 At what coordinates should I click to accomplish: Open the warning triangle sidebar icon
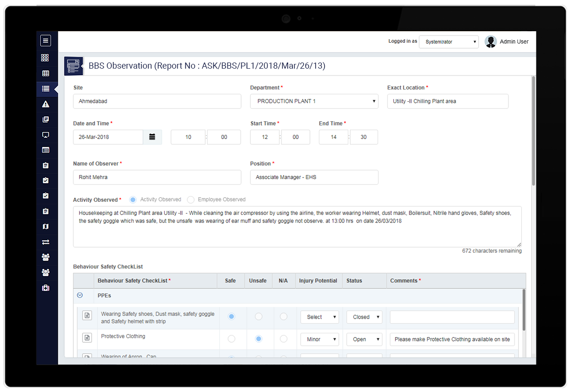45,104
